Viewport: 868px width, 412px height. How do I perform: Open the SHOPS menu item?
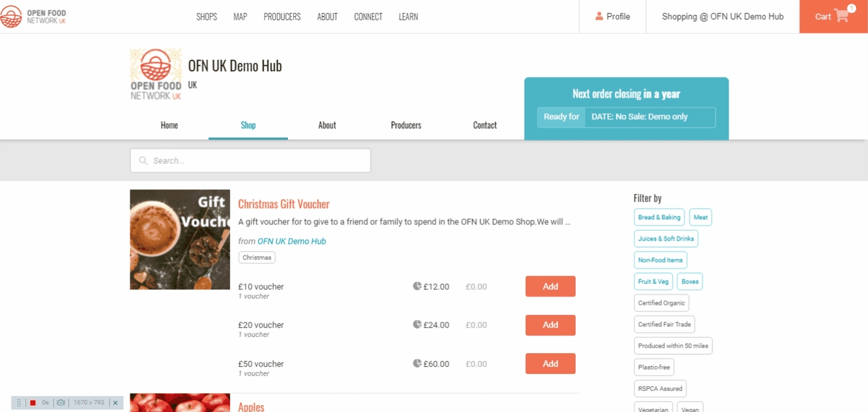click(206, 17)
